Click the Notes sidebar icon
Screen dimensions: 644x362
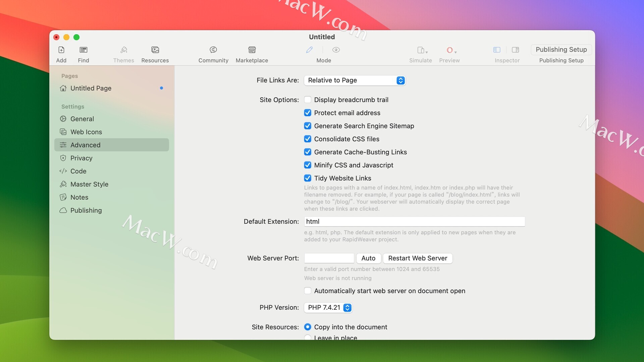63,197
